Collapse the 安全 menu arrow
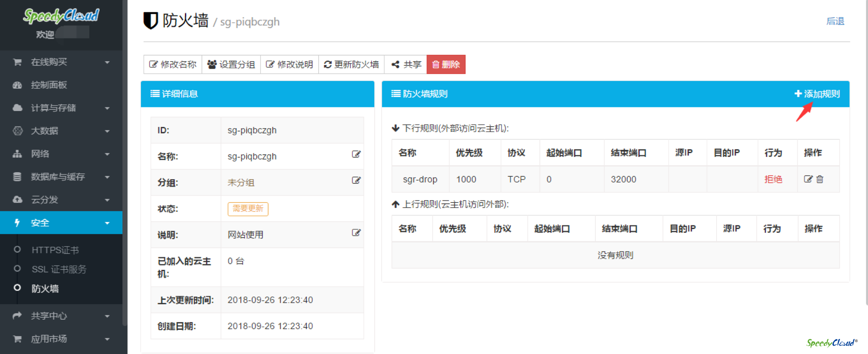Screen dimensions: 868x354 [x=107, y=223]
